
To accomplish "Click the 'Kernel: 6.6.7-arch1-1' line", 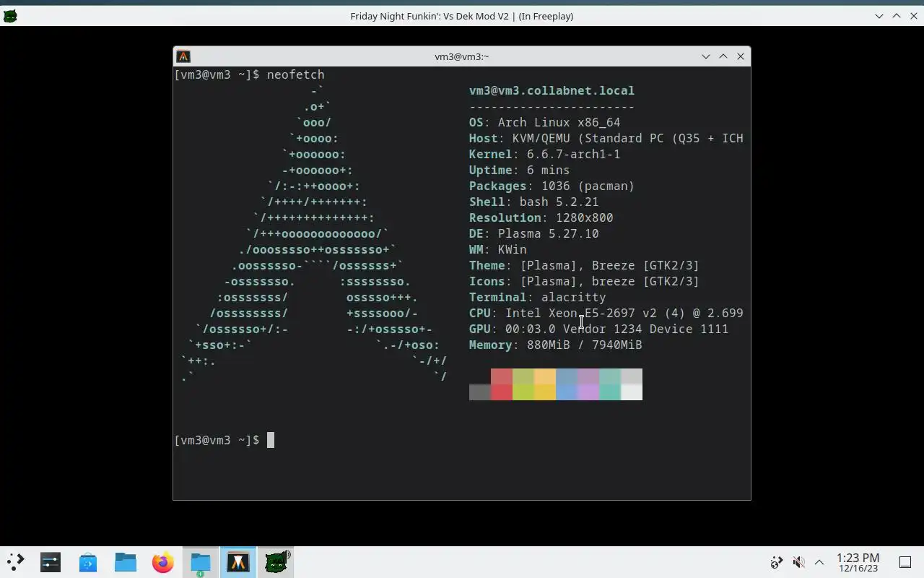I will pos(544,154).
